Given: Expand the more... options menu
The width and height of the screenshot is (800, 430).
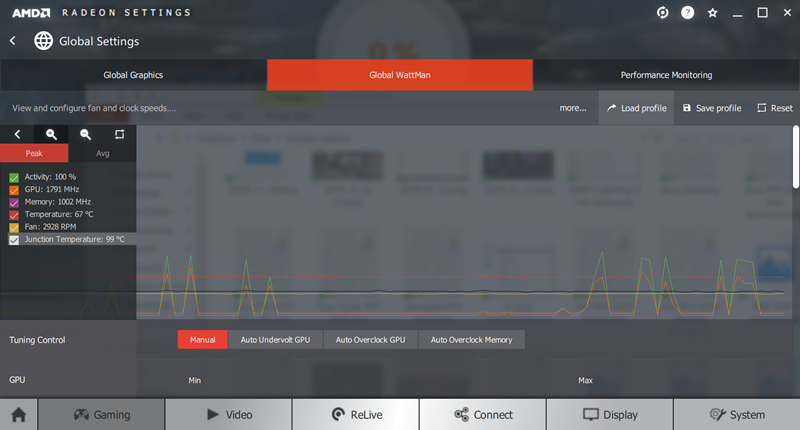Looking at the screenshot, I should click(x=573, y=108).
